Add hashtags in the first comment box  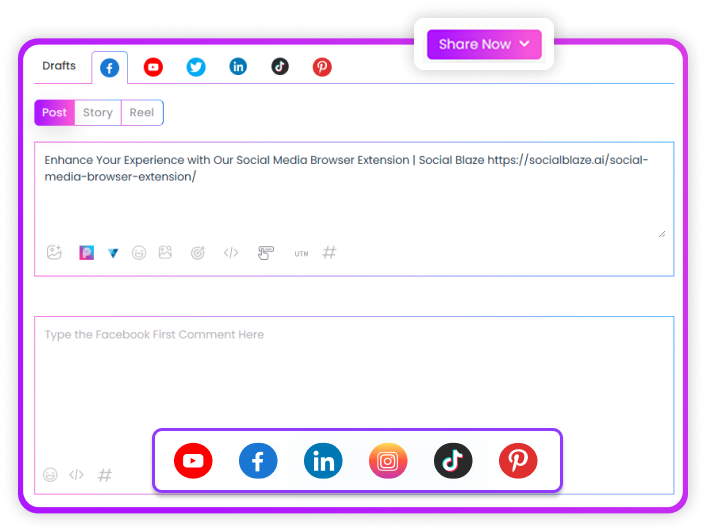pyautogui.click(x=105, y=475)
